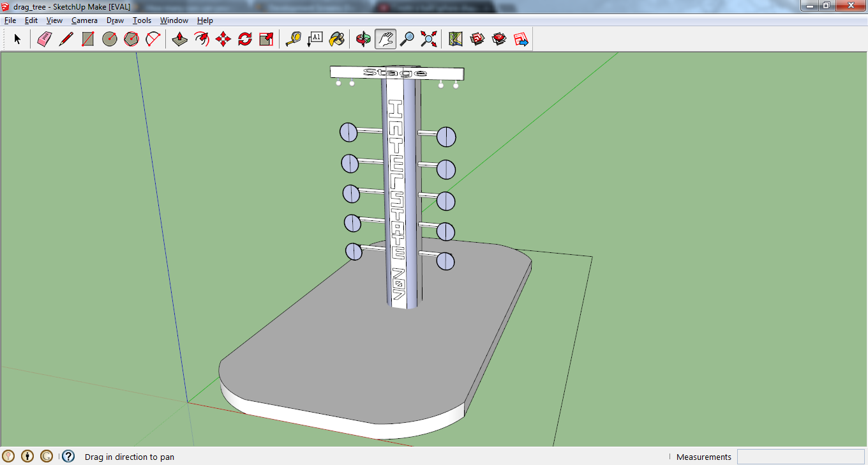Select the Polygon drawing tool

pos(131,39)
